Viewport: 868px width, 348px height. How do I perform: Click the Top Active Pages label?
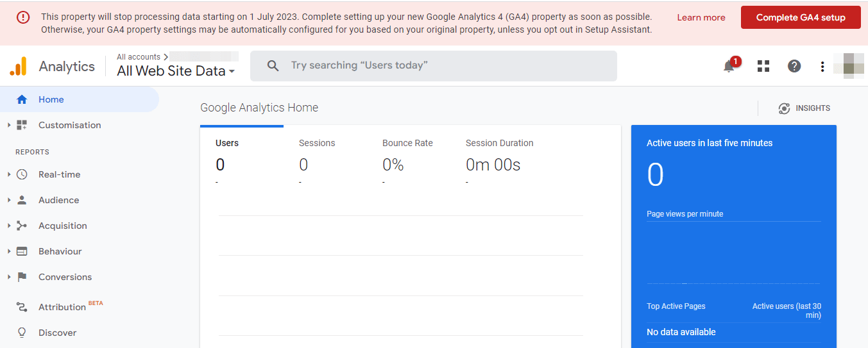(676, 306)
